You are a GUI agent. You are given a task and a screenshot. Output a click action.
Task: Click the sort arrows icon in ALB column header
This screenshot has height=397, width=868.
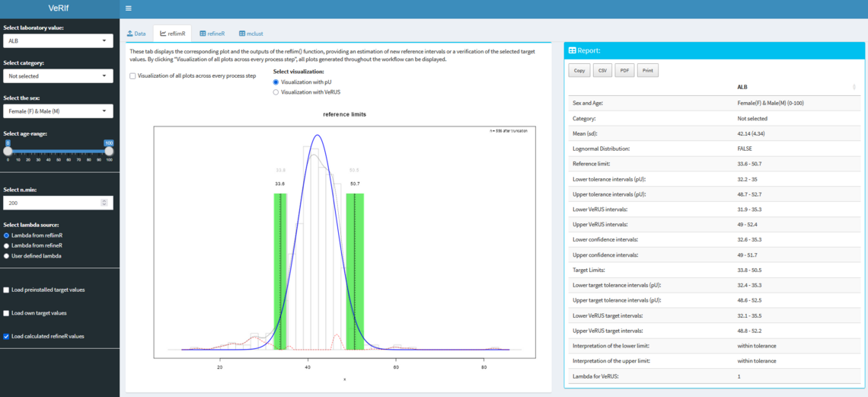[x=854, y=88]
